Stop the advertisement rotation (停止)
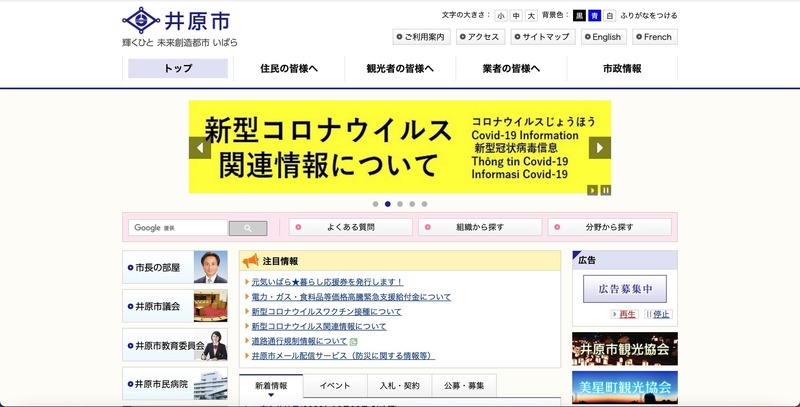 coord(660,314)
